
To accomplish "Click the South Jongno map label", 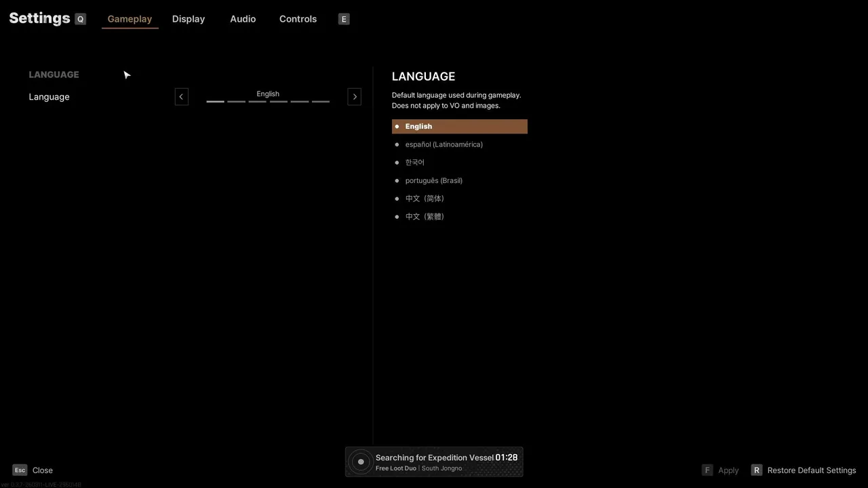I will [x=442, y=468].
